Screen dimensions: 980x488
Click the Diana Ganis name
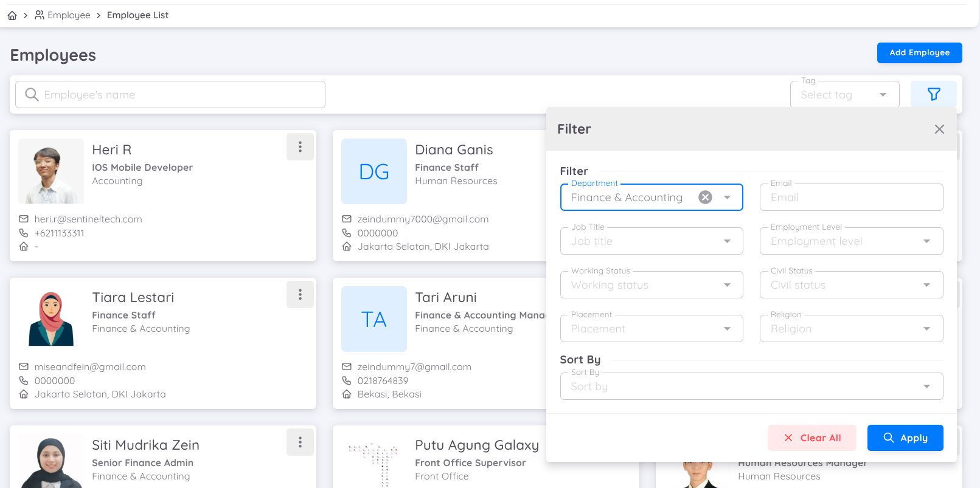pyautogui.click(x=454, y=150)
